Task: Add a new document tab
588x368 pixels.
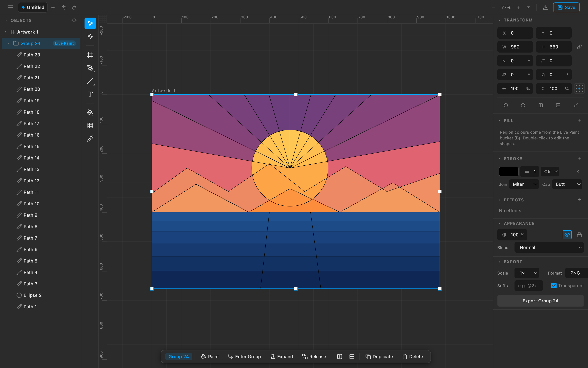Action: coord(53,7)
